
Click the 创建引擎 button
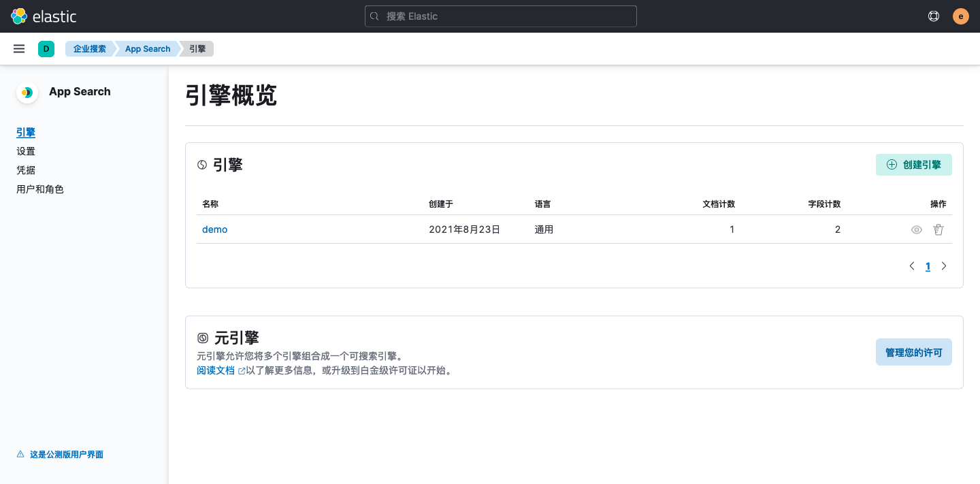914,165
